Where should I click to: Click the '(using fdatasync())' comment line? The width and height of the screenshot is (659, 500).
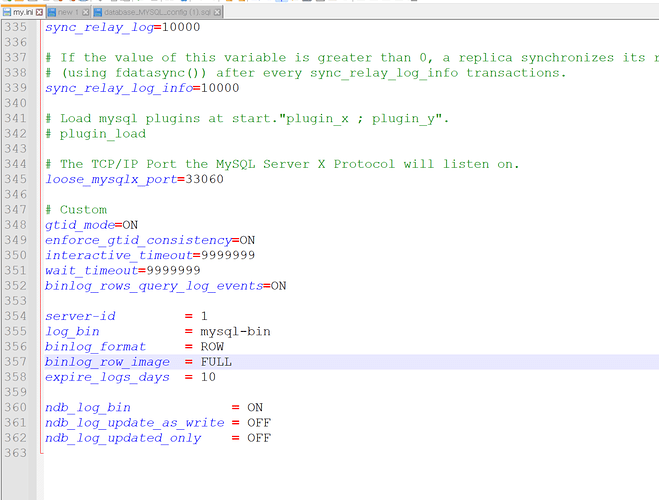pos(306,73)
